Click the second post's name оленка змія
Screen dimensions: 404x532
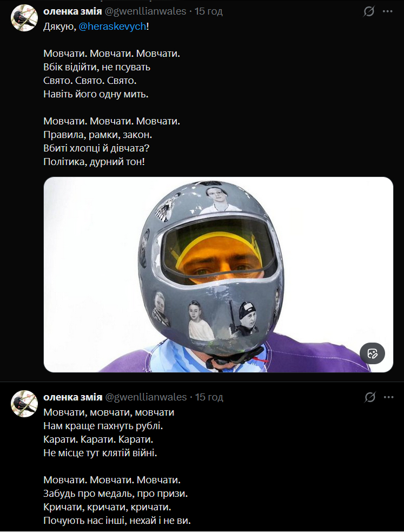pyautogui.click(x=72, y=397)
